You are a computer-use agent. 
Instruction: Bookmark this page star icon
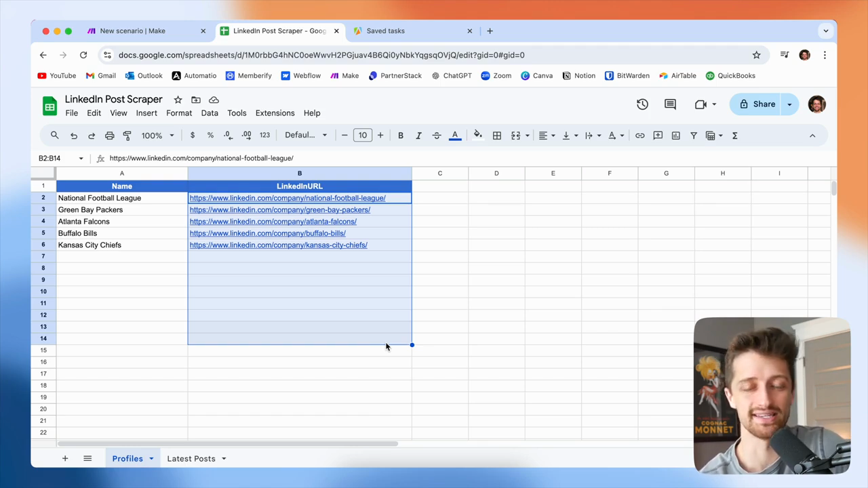tap(756, 55)
